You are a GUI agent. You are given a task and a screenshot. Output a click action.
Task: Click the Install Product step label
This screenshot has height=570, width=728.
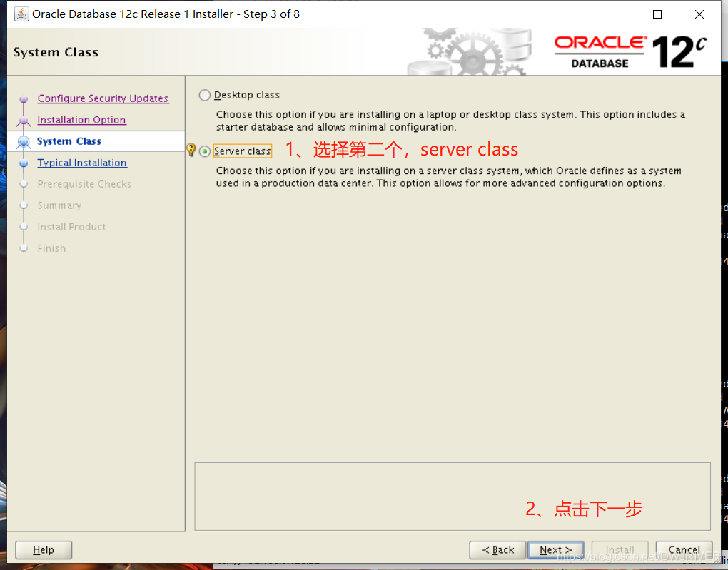coord(71,227)
